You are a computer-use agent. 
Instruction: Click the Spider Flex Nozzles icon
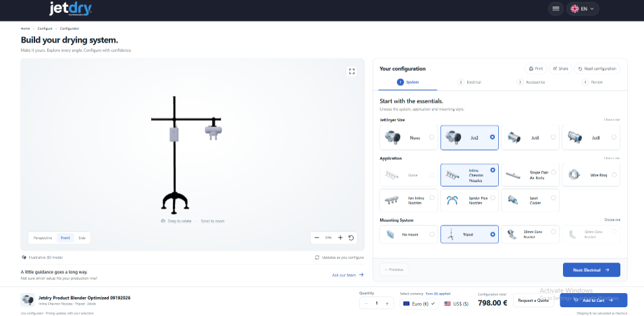[x=452, y=201]
